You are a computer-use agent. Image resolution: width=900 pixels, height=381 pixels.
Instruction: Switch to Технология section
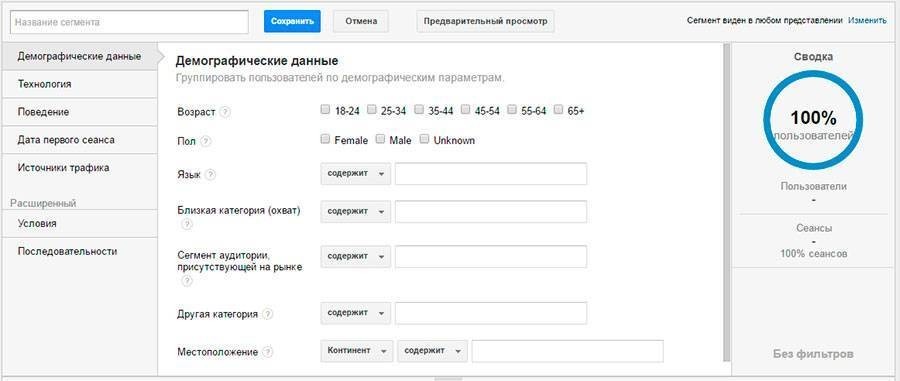click(79, 84)
